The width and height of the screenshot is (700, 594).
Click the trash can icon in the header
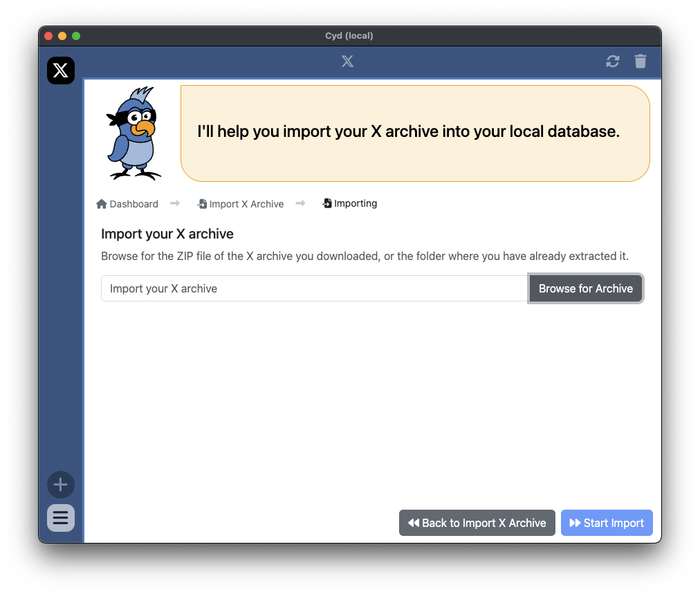point(641,62)
